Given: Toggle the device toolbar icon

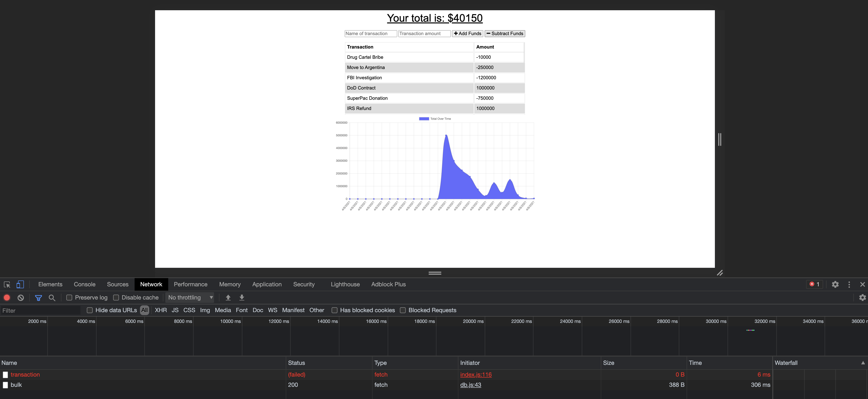Looking at the screenshot, I should 20,284.
